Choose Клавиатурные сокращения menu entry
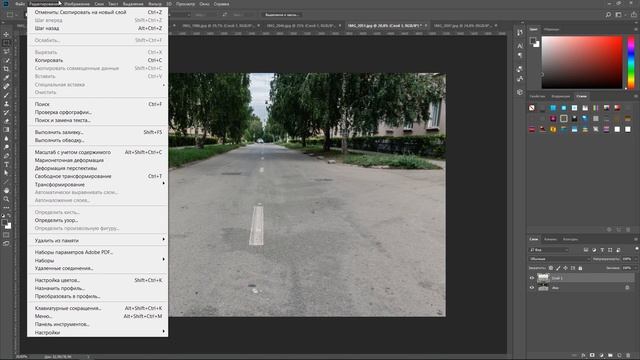Image resolution: width=640 pixels, height=360 pixels. (98, 308)
